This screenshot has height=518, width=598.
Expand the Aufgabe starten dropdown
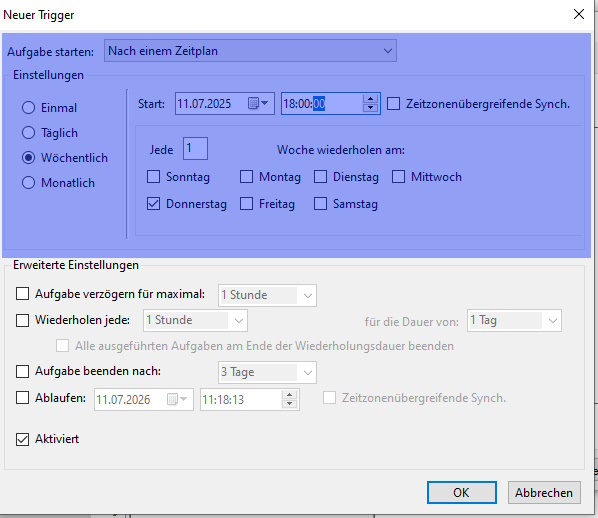[x=250, y=51]
